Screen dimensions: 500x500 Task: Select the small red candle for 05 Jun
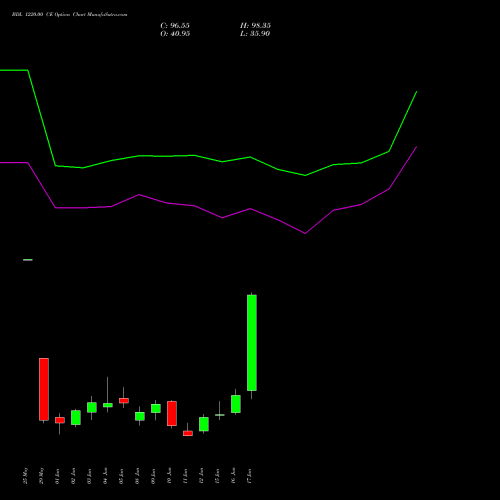[124, 400]
